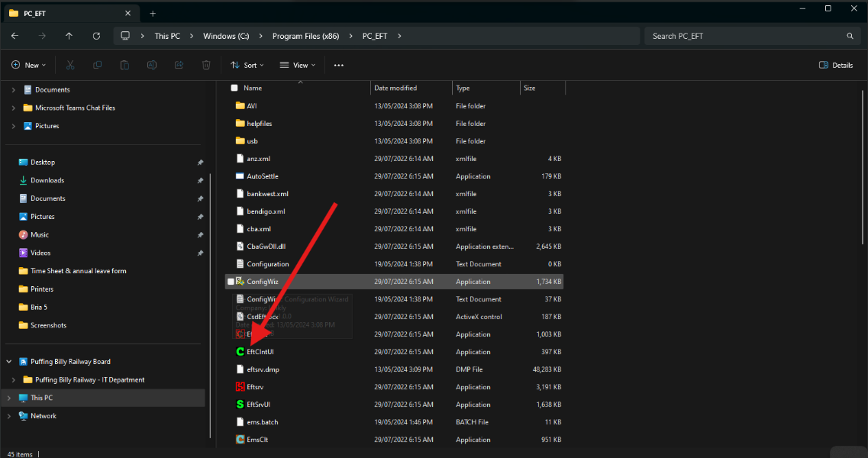
Task: Unpin Downloads using its pin icon
Action: [200, 181]
